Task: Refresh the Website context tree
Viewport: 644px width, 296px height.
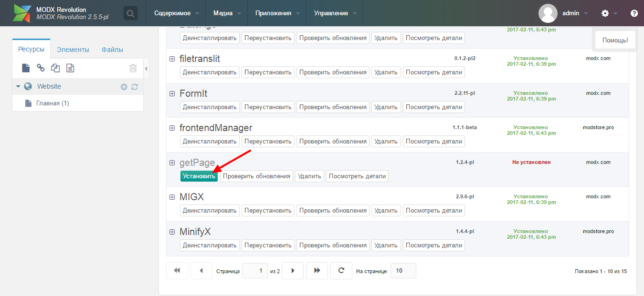Action: tap(135, 87)
